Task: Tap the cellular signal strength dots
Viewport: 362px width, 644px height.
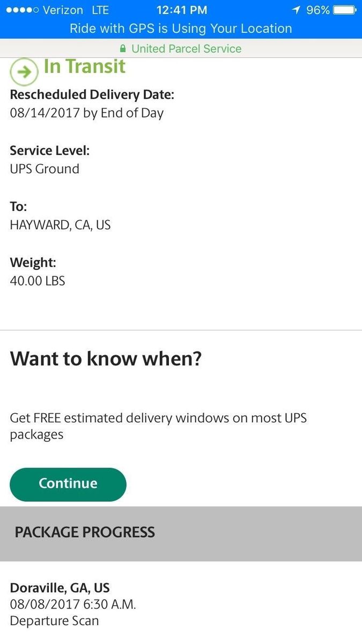Action: point(19,10)
